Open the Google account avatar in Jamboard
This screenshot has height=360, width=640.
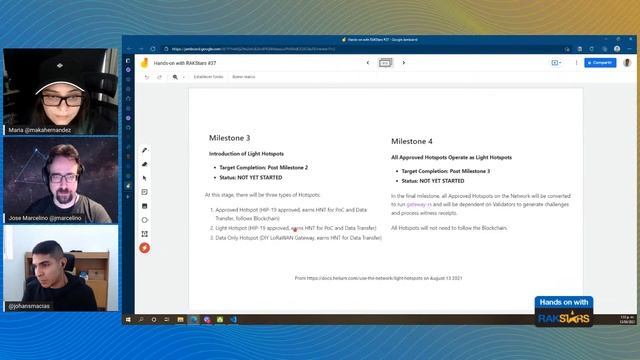click(x=627, y=63)
